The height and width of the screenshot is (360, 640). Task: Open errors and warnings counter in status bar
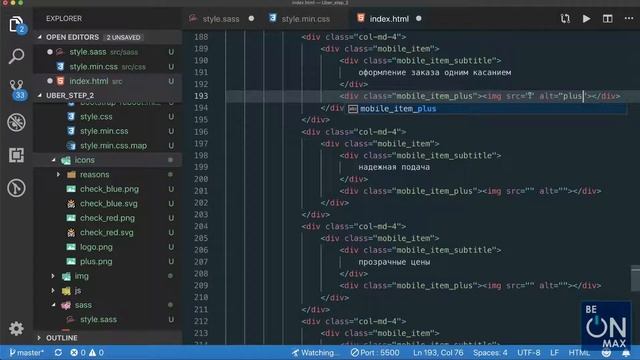click(x=87, y=352)
